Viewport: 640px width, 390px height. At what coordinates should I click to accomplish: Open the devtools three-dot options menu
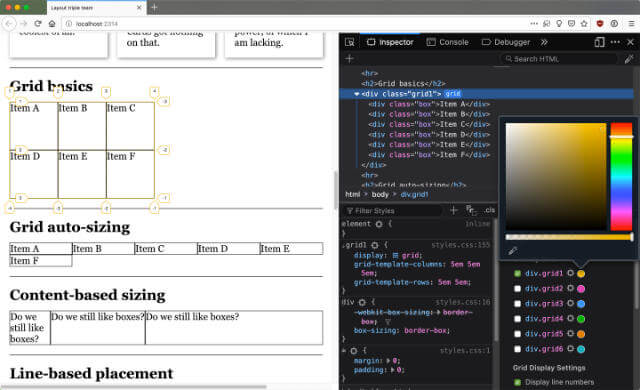tap(615, 42)
